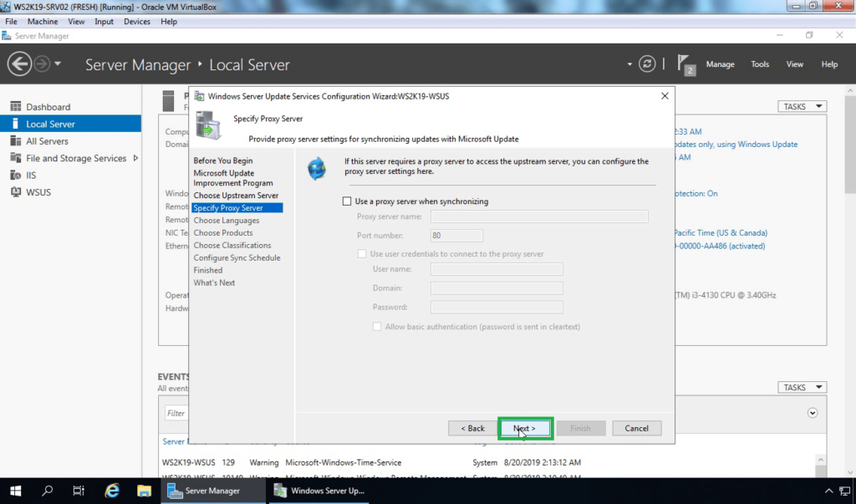Expand File and Storage Services arrow
The width and height of the screenshot is (856, 504).
pyautogui.click(x=135, y=158)
